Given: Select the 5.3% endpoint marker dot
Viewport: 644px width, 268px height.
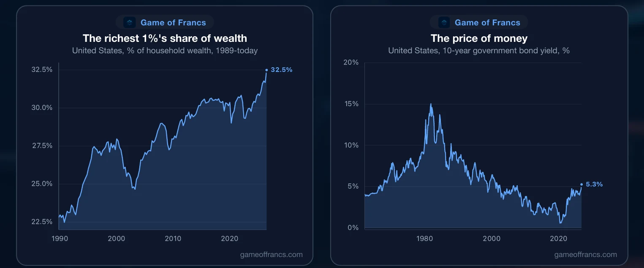Looking at the screenshot, I should tap(582, 184).
